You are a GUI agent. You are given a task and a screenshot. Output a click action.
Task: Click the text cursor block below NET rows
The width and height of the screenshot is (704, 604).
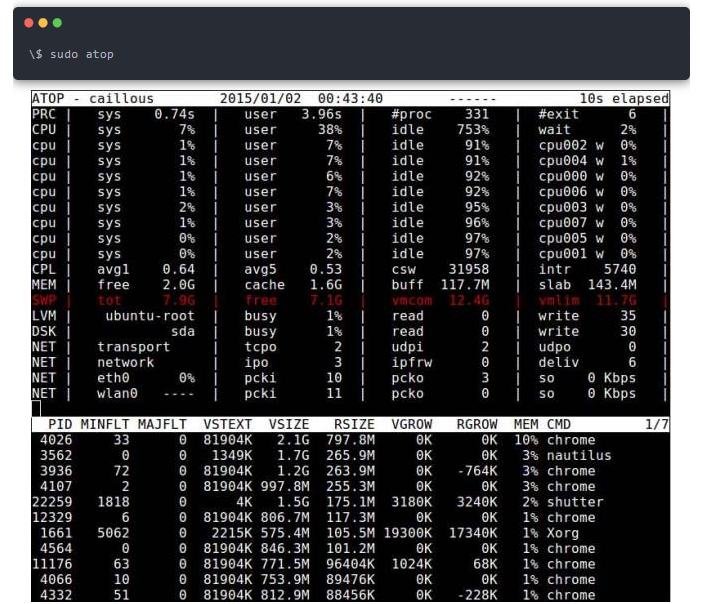point(36,409)
